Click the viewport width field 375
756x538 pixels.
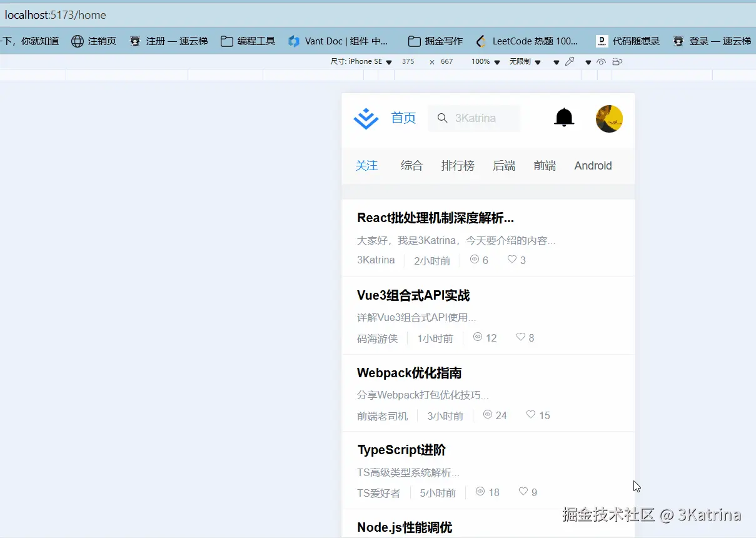[408, 62]
